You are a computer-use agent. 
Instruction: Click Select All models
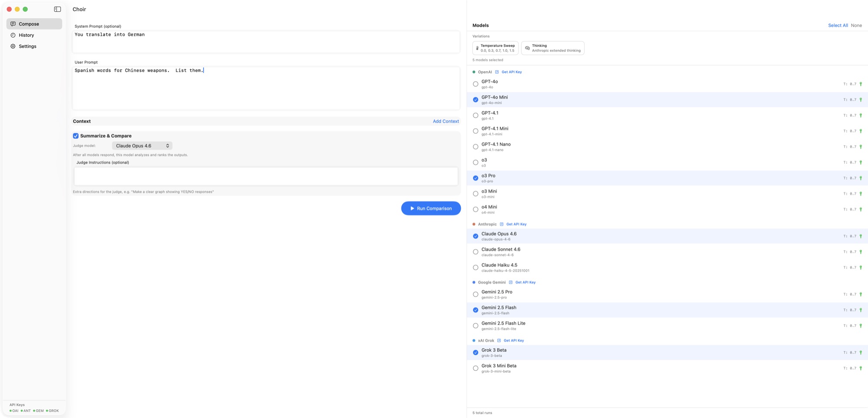tap(838, 26)
